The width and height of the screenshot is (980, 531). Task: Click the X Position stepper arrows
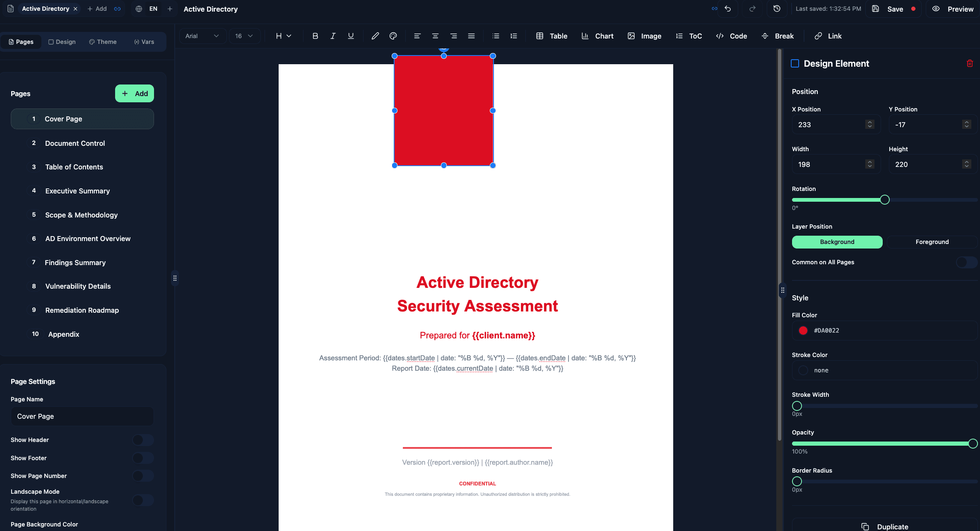(869, 125)
